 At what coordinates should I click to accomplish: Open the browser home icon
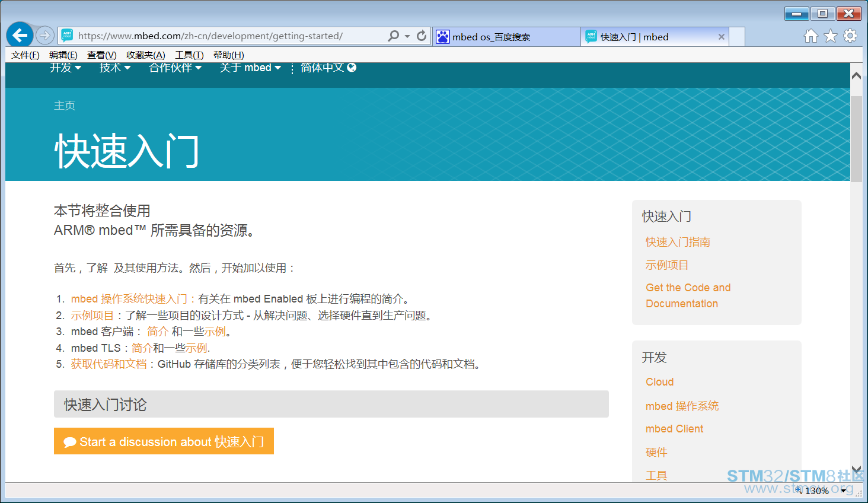(x=810, y=36)
